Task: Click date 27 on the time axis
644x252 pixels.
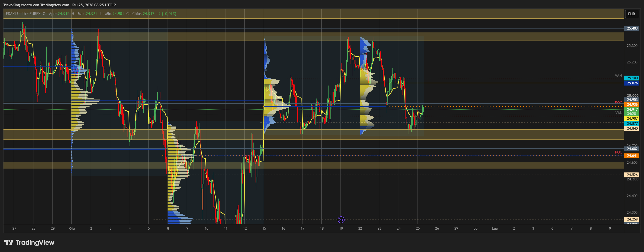Action: point(14,229)
